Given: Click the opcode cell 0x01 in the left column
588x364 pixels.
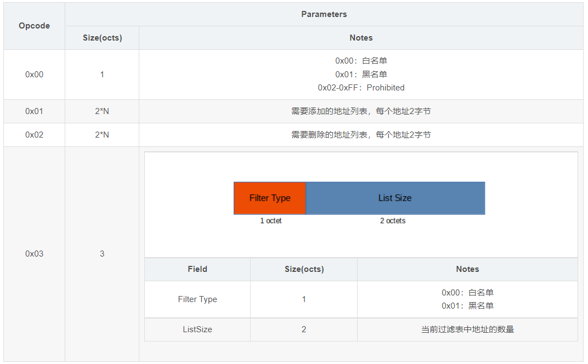Looking at the screenshot, I should click(34, 111).
